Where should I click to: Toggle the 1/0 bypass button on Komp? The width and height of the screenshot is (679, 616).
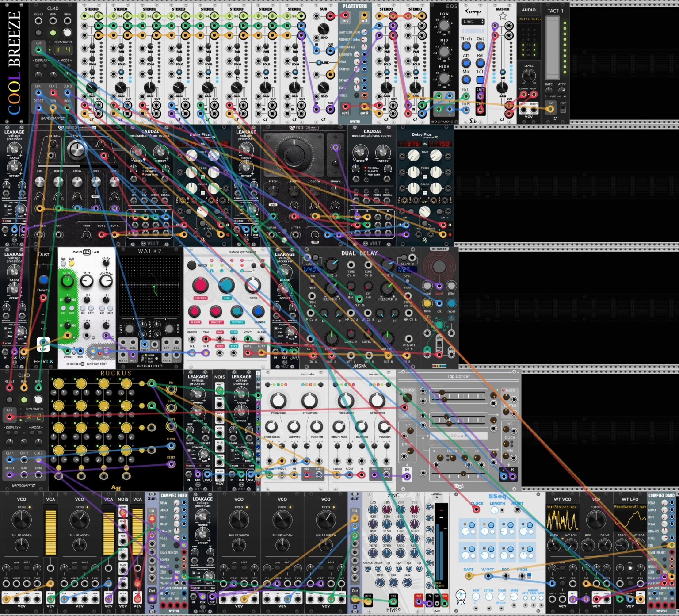click(480, 80)
